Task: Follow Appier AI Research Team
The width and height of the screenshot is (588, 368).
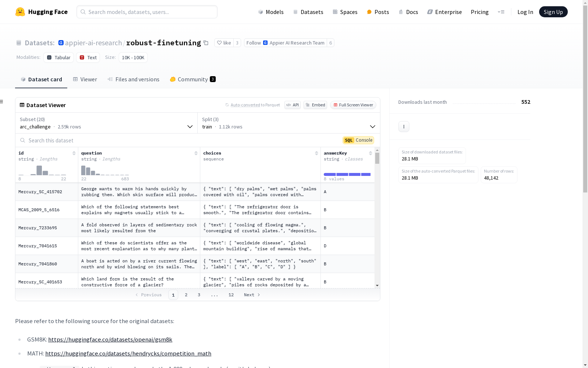Action: [x=286, y=43]
